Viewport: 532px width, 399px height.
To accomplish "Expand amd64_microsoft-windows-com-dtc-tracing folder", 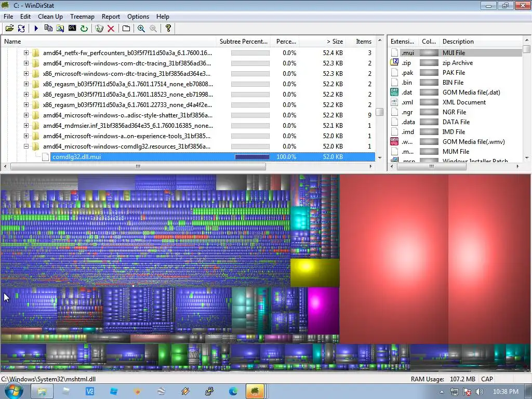I will 26,63.
